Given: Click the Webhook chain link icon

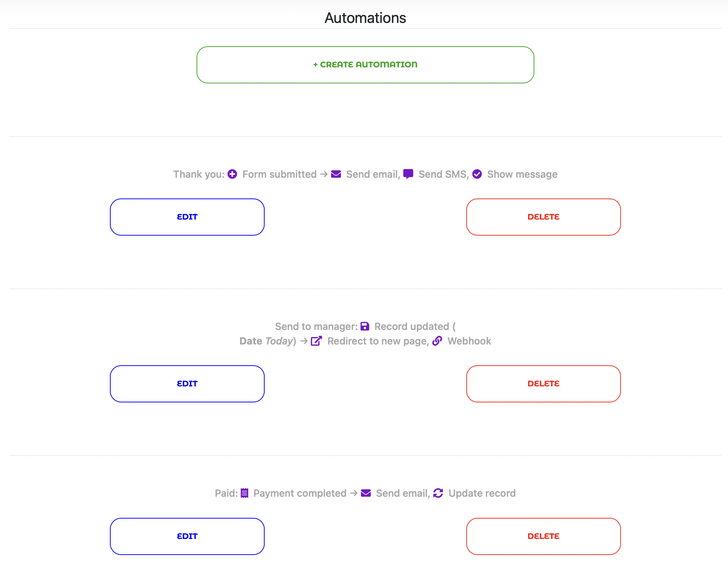Looking at the screenshot, I should tap(437, 341).
